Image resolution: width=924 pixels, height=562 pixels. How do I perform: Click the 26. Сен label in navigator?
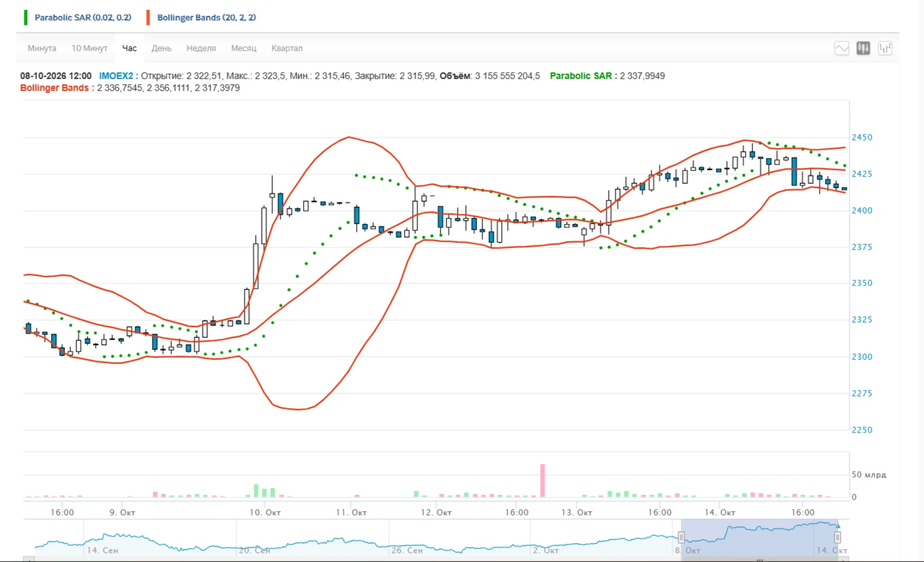point(408,551)
